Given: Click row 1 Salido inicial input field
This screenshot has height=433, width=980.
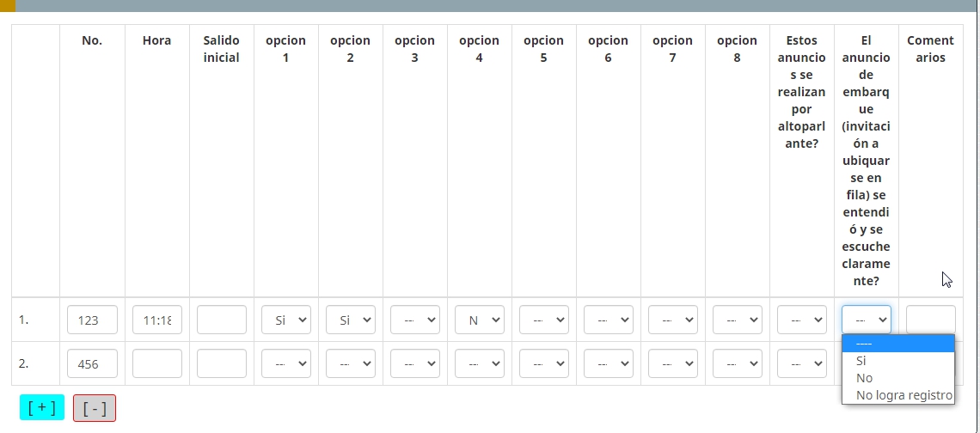Looking at the screenshot, I should point(222,320).
